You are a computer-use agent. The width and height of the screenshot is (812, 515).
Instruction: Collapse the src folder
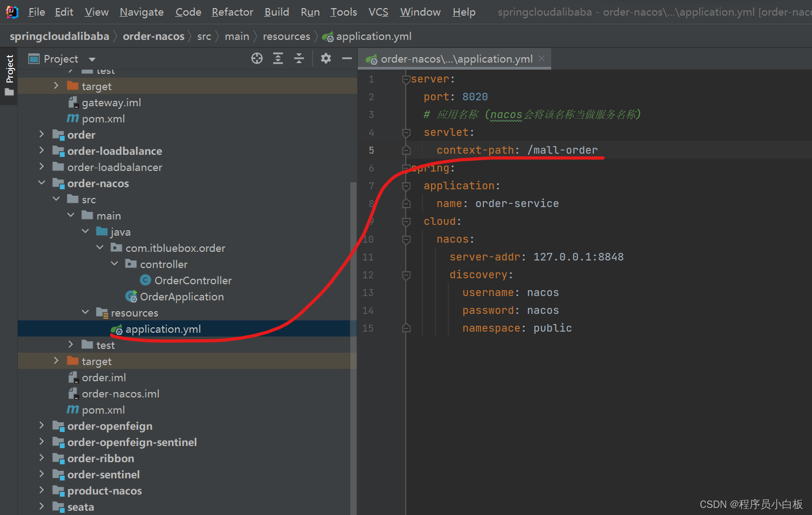[x=56, y=199]
